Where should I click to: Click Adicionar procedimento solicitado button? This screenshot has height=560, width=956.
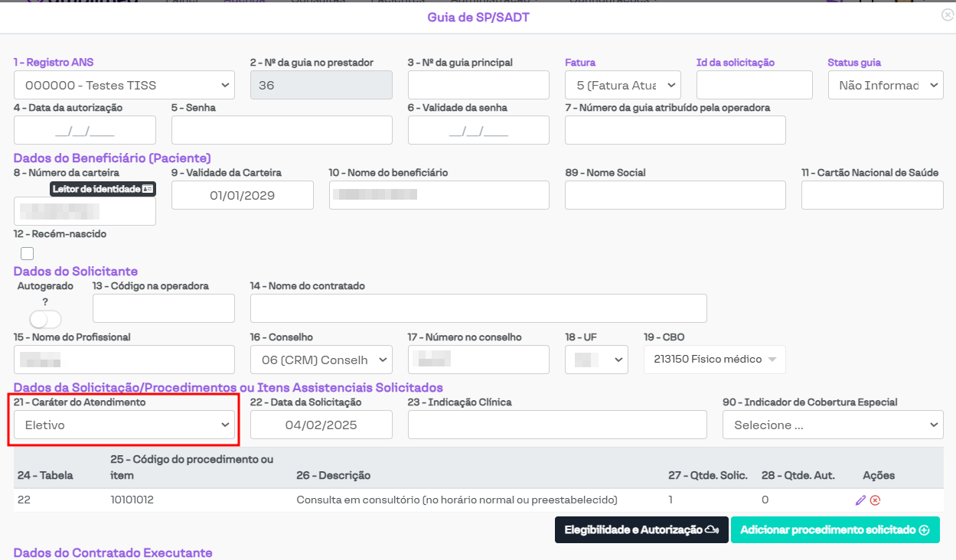pyautogui.click(x=834, y=530)
